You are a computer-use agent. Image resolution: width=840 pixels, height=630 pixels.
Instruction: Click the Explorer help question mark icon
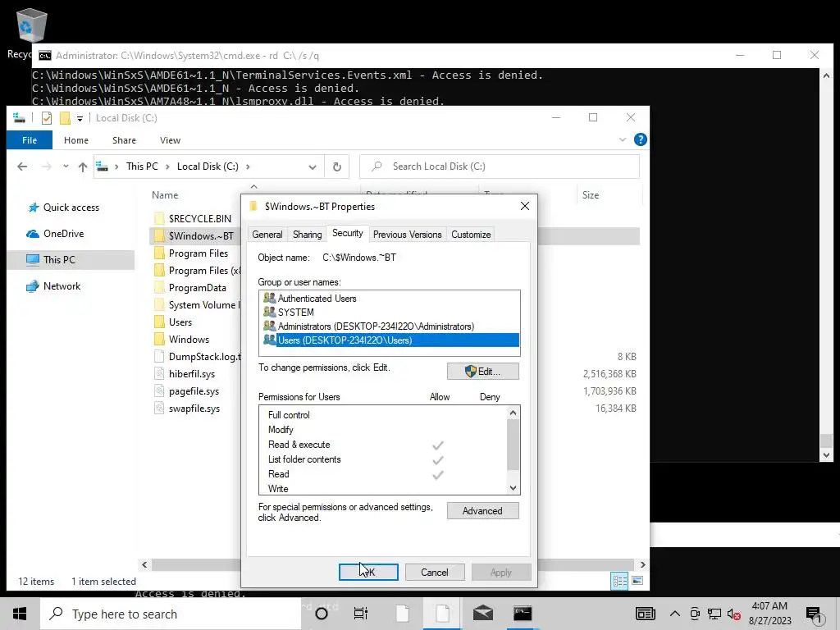[640, 139]
